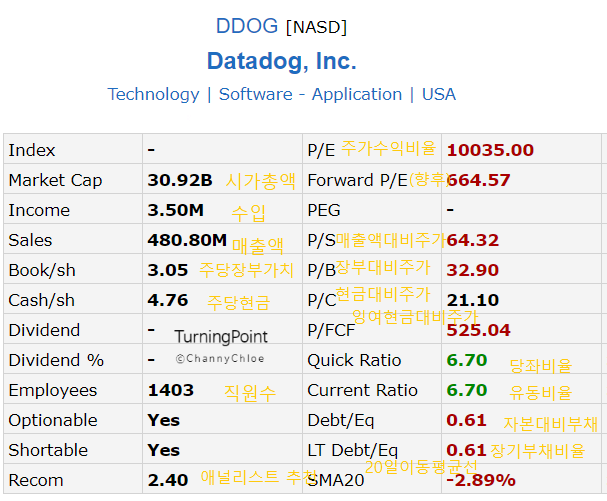Viewport: 607px width, 501px height.
Task: Select the 4.76 cash per share value
Action: 168,300
